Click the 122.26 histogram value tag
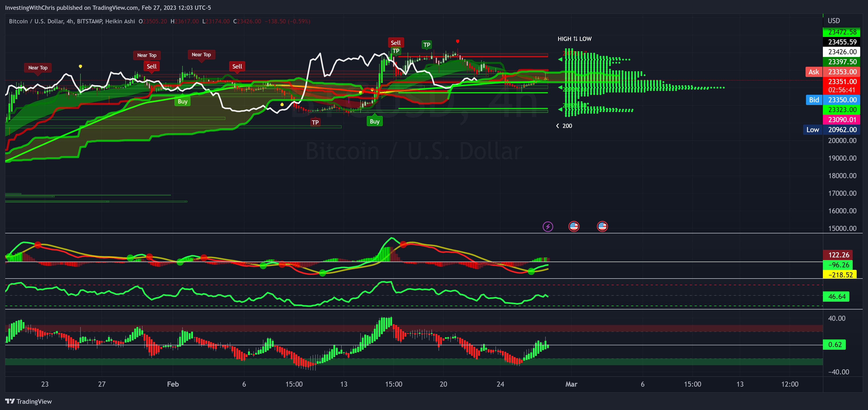The image size is (868, 410). tap(838, 255)
